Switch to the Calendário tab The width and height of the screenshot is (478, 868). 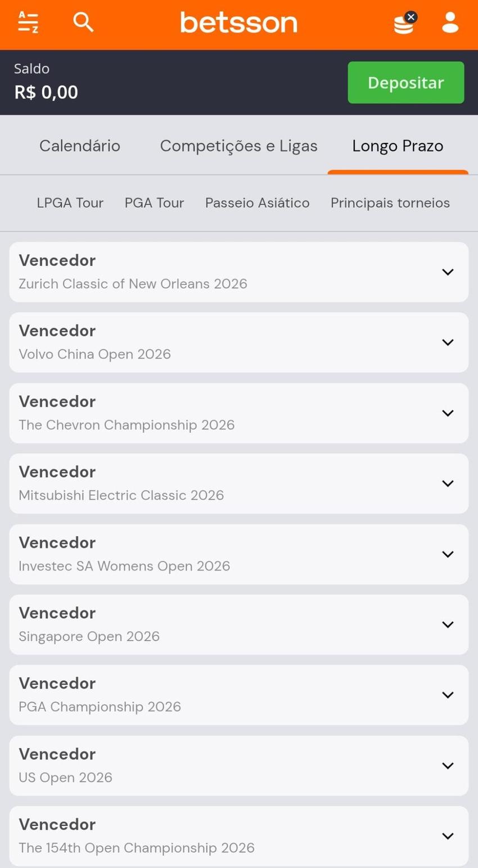click(x=80, y=146)
